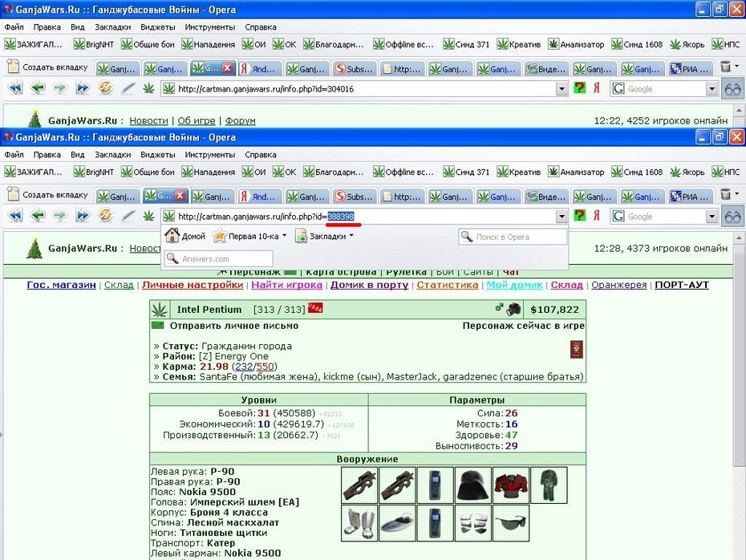Close the active tab in the front window
Screen dimensions: 746x560
pos(180,196)
